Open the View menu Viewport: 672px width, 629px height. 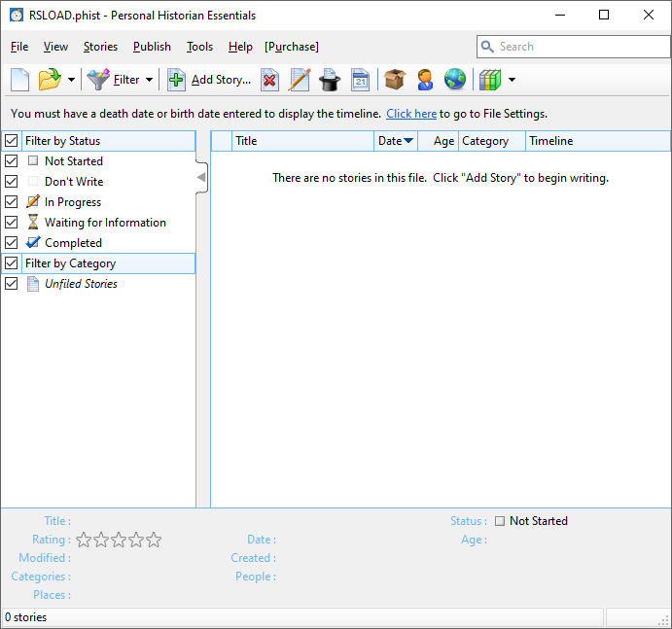click(x=55, y=47)
